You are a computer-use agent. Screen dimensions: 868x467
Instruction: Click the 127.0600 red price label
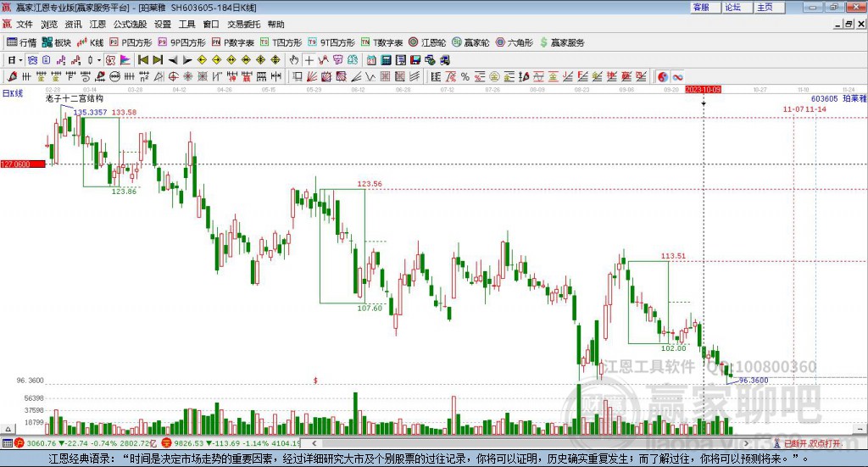[23, 164]
